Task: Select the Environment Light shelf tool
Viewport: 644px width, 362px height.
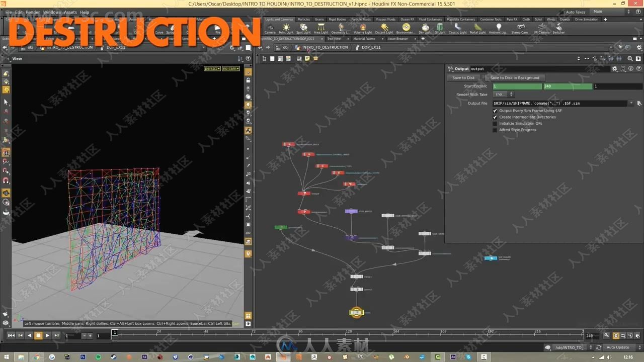Action: 406,29
